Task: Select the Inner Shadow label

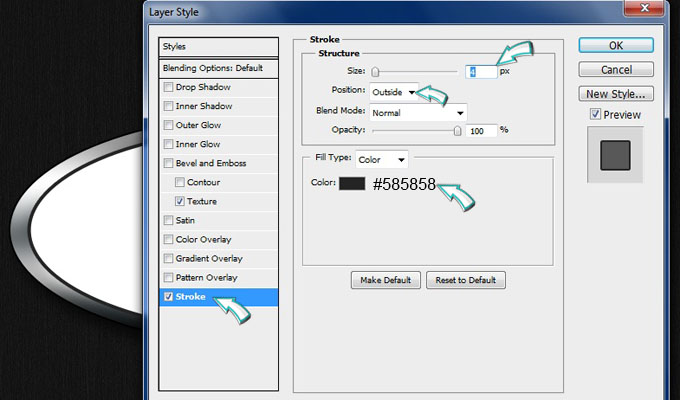Action: [x=204, y=106]
